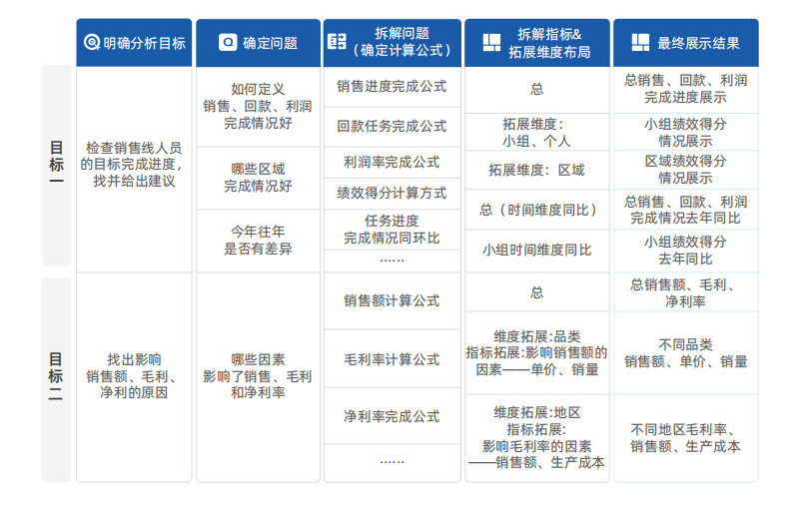Select the 拆解指标&拓展维度布局 header text

(549, 43)
